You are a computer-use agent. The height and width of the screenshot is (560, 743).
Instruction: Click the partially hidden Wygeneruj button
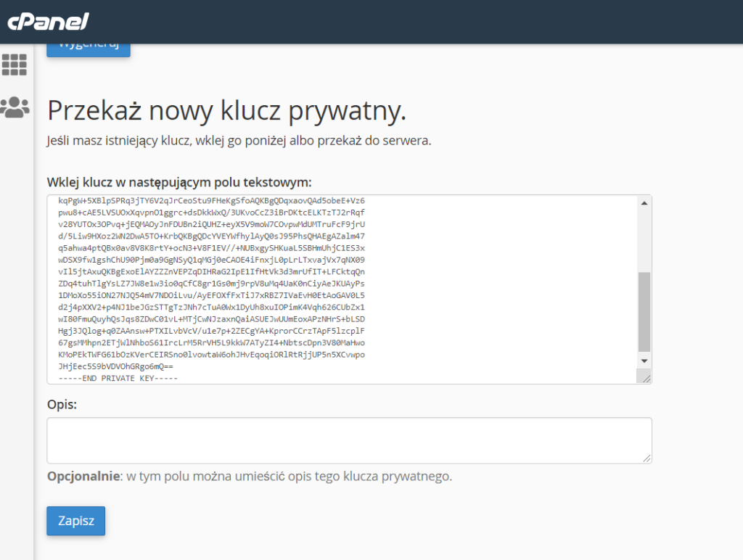click(88, 50)
